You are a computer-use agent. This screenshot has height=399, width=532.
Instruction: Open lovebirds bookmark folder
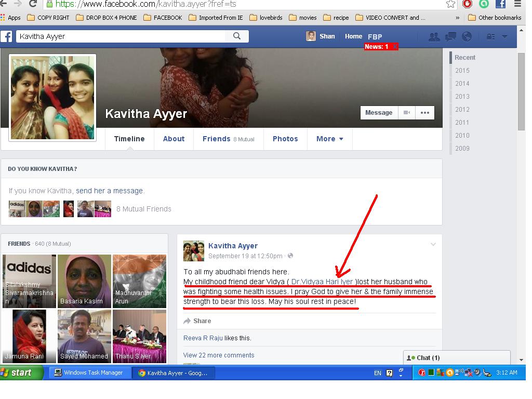(x=266, y=18)
